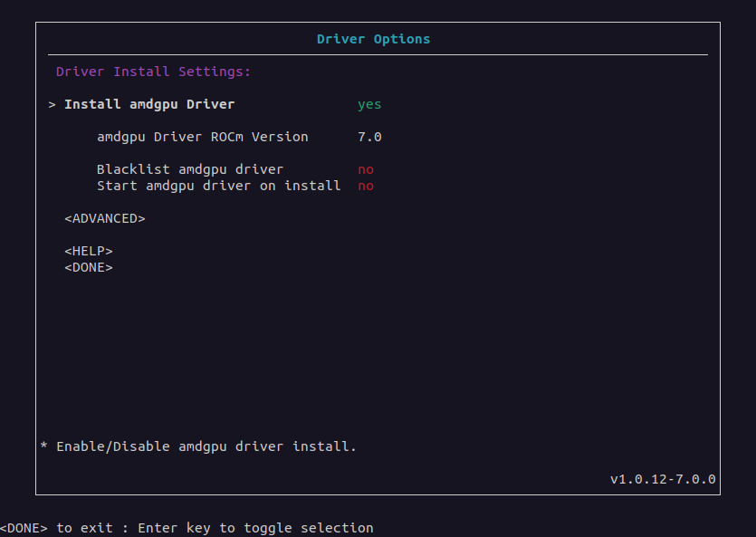
Task: Click the Enter key to toggle selection hint
Action: (255, 528)
